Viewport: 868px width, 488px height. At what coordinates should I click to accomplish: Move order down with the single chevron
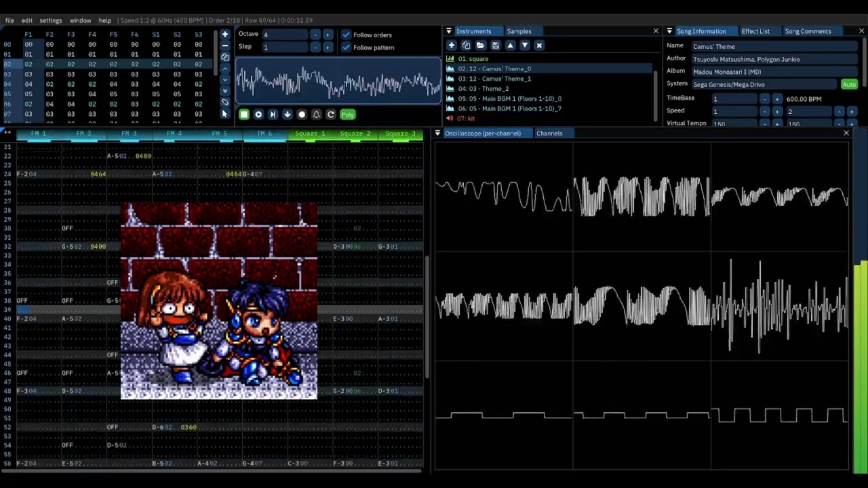[225, 79]
